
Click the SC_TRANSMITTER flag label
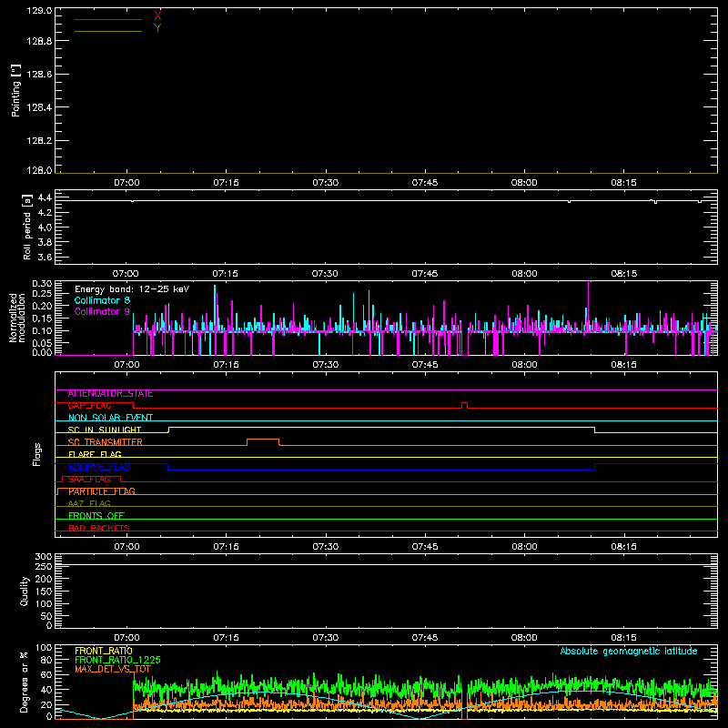pos(106,442)
